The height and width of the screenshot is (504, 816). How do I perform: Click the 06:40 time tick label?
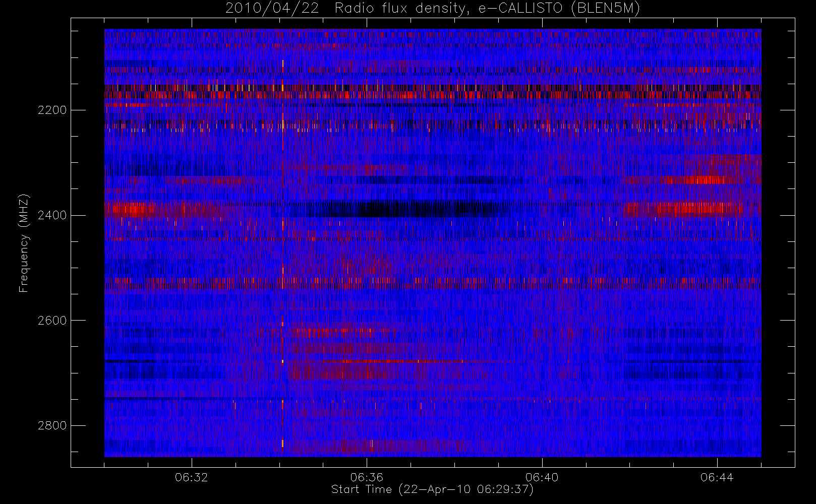click(542, 477)
